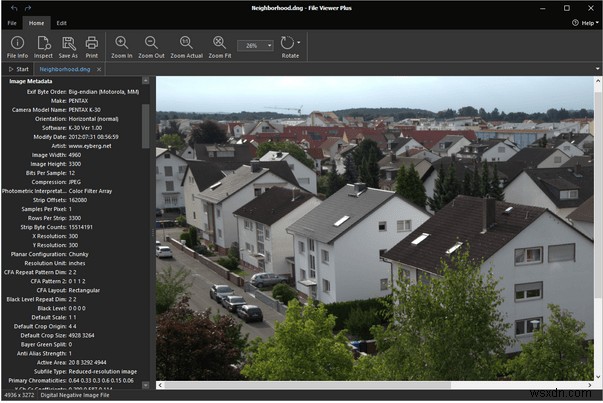
Task: Print the current image
Action: point(92,45)
